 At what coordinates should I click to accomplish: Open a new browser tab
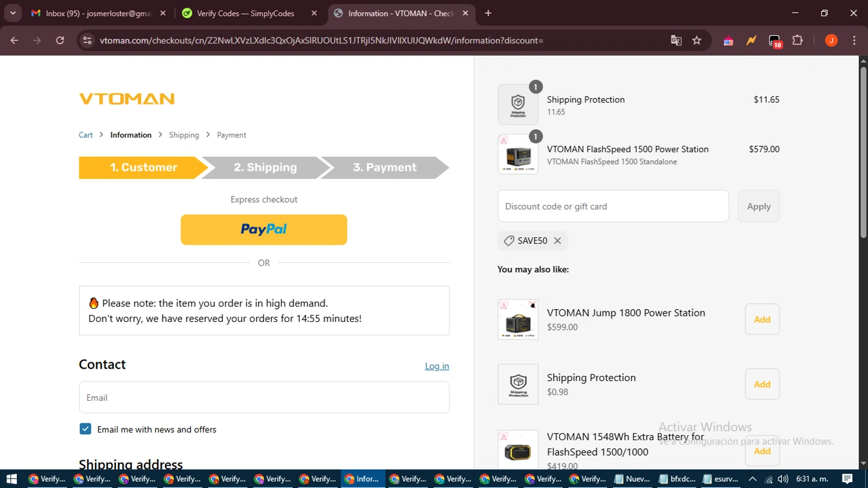click(488, 13)
